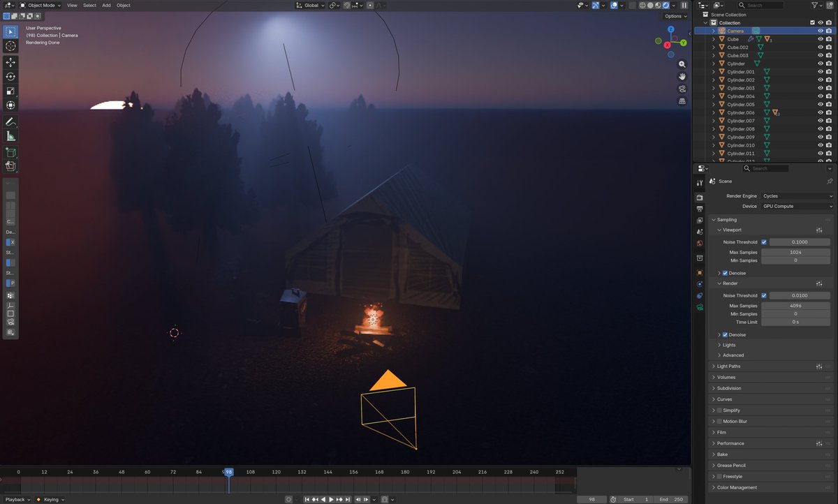The image size is (838, 504).
Task: Expand the Color Management panel
Action: point(737,488)
